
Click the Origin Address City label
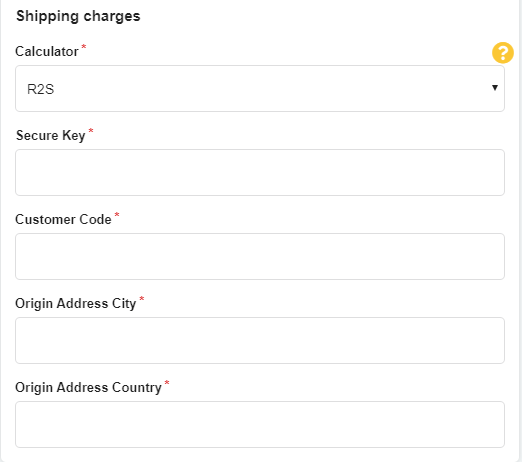pos(76,304)
